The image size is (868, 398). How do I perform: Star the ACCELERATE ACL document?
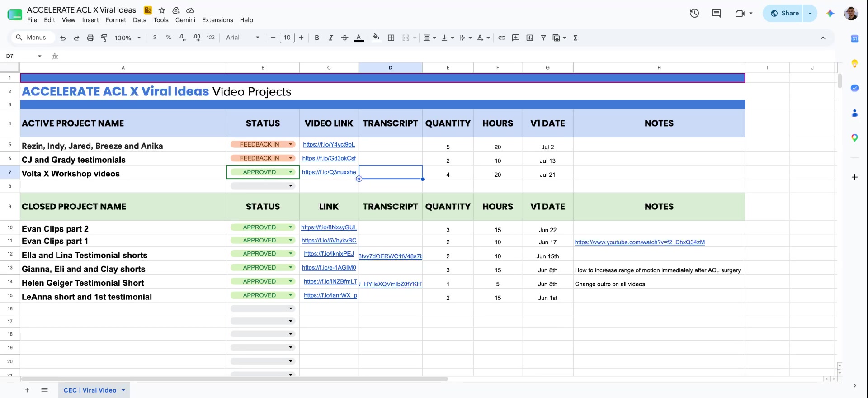click(162, 10)
